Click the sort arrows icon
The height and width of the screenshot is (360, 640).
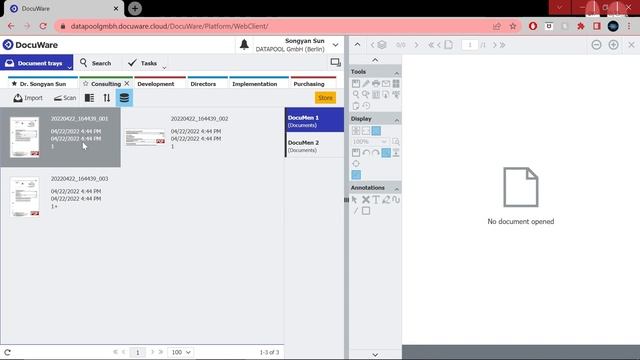click(107, 98)
